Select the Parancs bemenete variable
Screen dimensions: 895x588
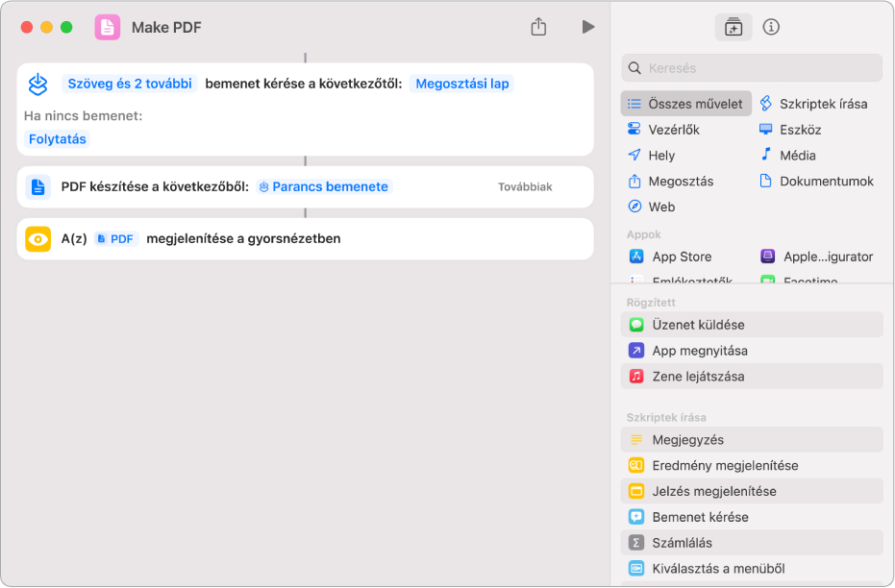point(324,187)
